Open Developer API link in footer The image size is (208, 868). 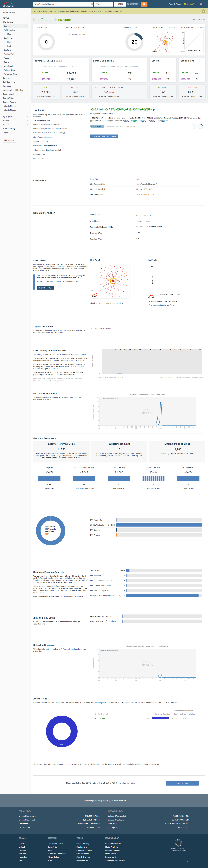tap(83, 860)
